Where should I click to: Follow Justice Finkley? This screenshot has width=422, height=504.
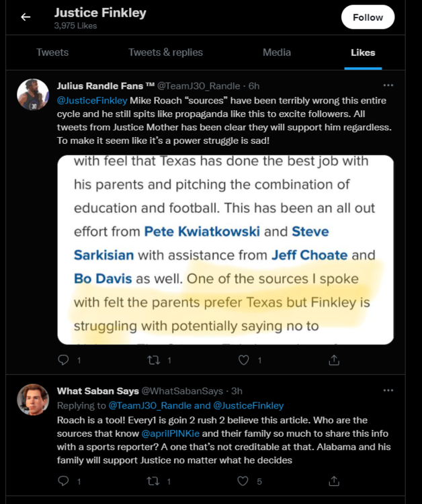pos(368,17)
